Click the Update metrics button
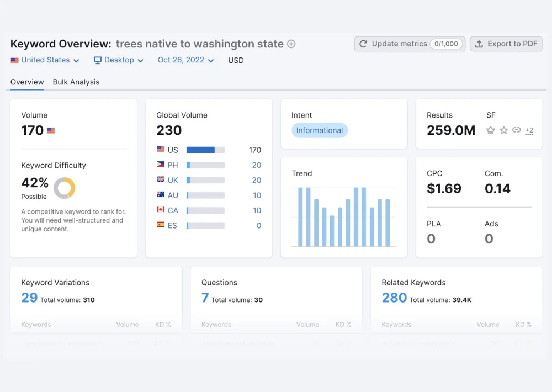Viewport: 552px width, 392px height. [x=410, y=44]
